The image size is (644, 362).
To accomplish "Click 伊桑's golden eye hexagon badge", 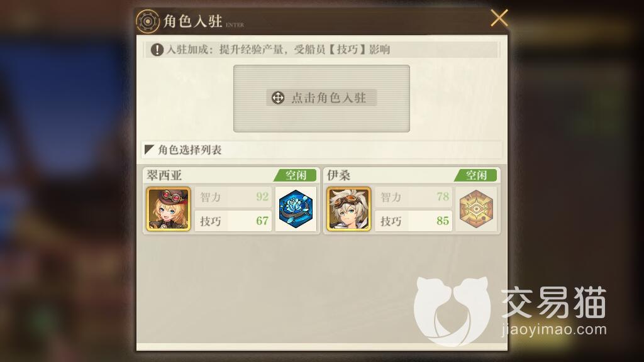I will point(476,209).
